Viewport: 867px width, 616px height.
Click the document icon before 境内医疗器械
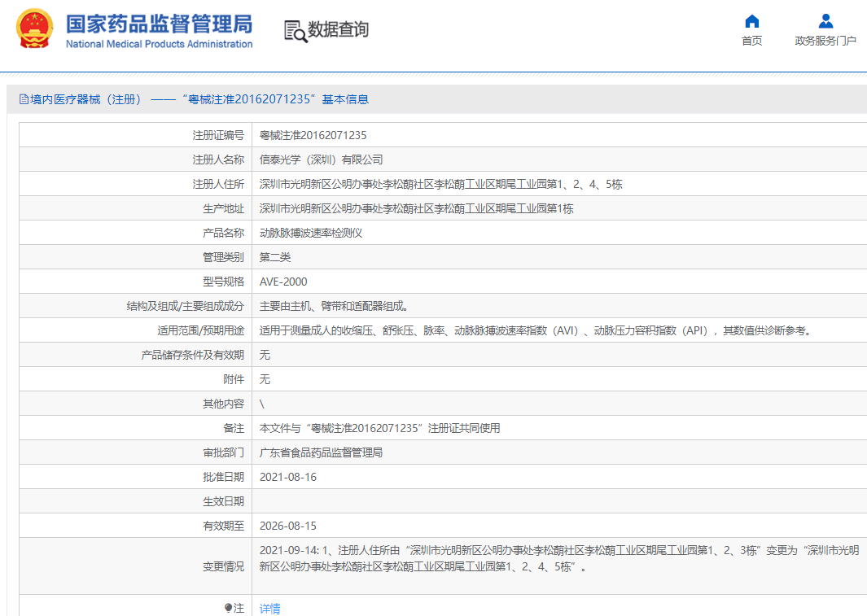24,99
